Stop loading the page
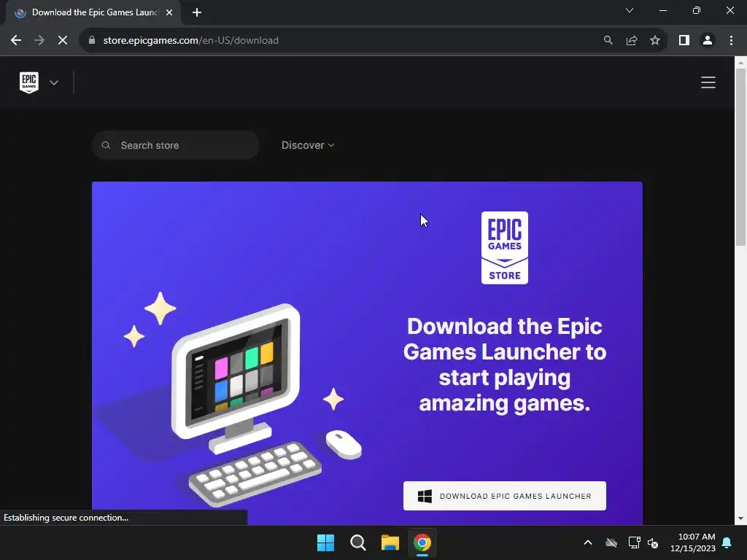 coord(63,41)
